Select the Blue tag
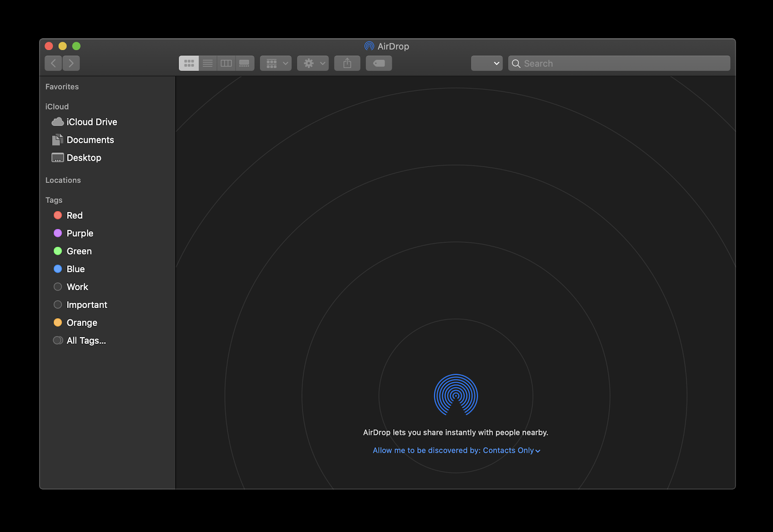 point(107,269)
